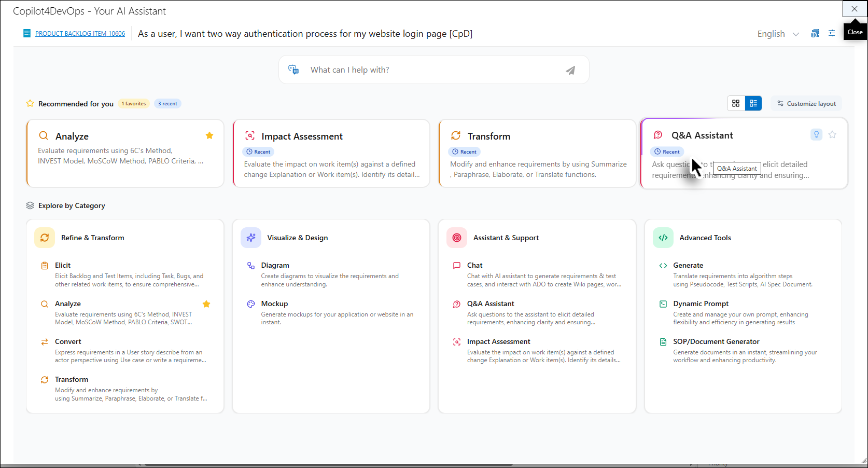
Task: Click the Assistant & Support category header
Action: (506, 238)
